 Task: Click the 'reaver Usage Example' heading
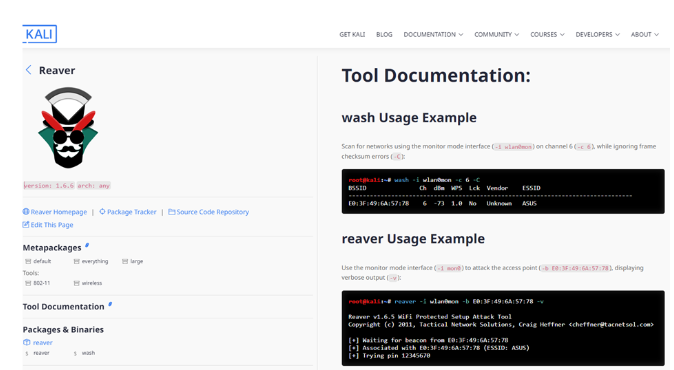(413, 239)
